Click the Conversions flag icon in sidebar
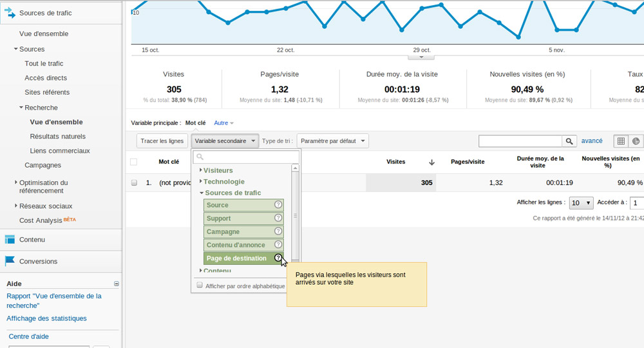Screen dimensions: 644x348 10,261
